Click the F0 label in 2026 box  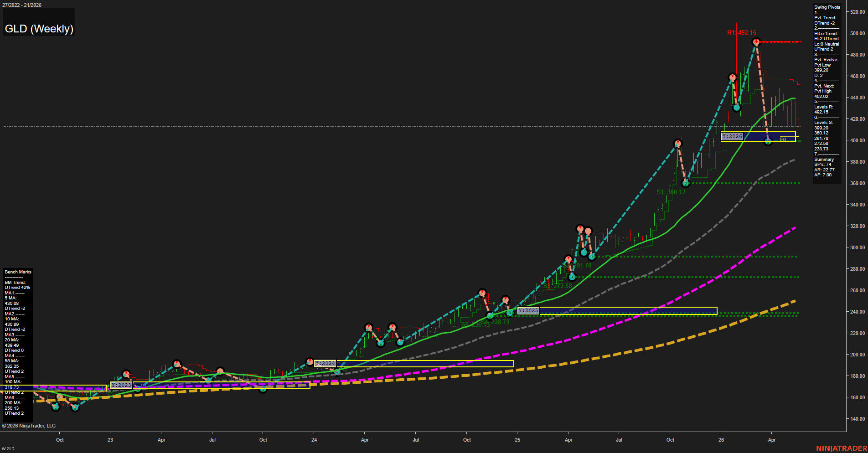click(x=783, y=139)
